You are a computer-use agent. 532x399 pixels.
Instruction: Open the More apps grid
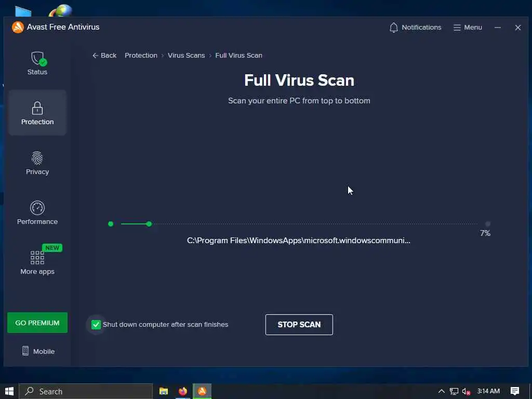(x=37, y=262)
